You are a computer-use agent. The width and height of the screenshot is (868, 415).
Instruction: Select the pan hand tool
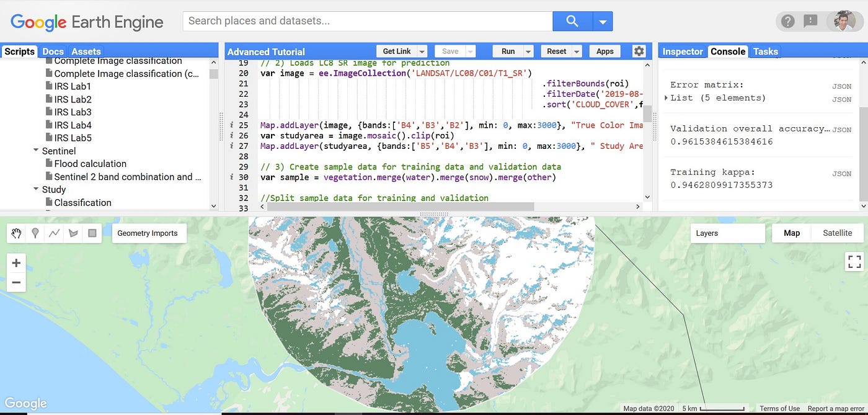coord(16,233)
